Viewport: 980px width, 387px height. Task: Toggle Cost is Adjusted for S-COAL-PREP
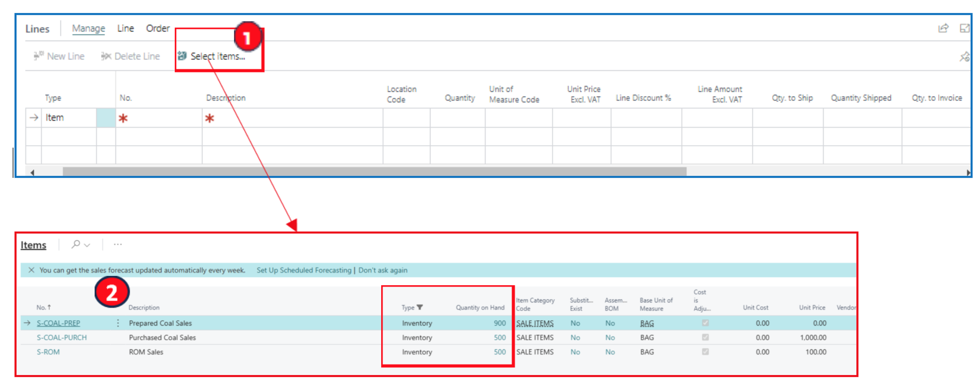[x=705, y=323]
